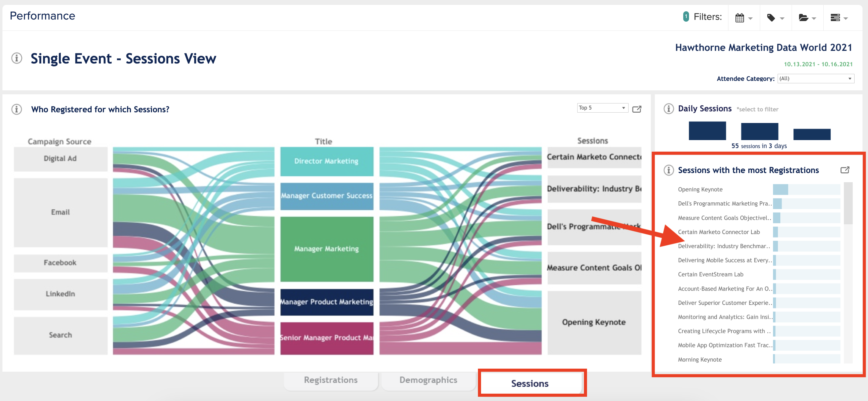Switch to the Demographics tab

(428, 380)
